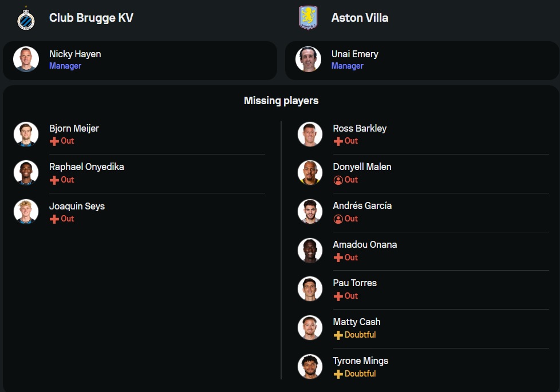Open Joaquin Seys player profile
This screenshot has height=392, width=560.
coord(77,206)
